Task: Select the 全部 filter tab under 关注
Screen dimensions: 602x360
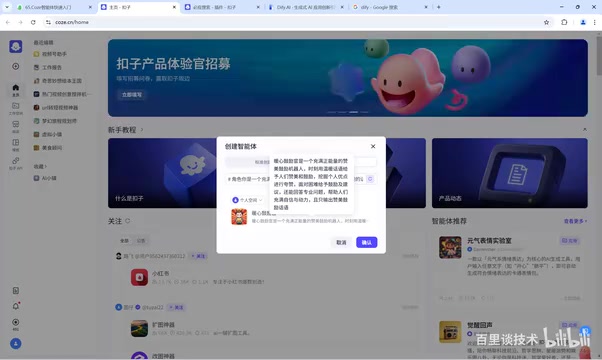Action: (124, 241)
